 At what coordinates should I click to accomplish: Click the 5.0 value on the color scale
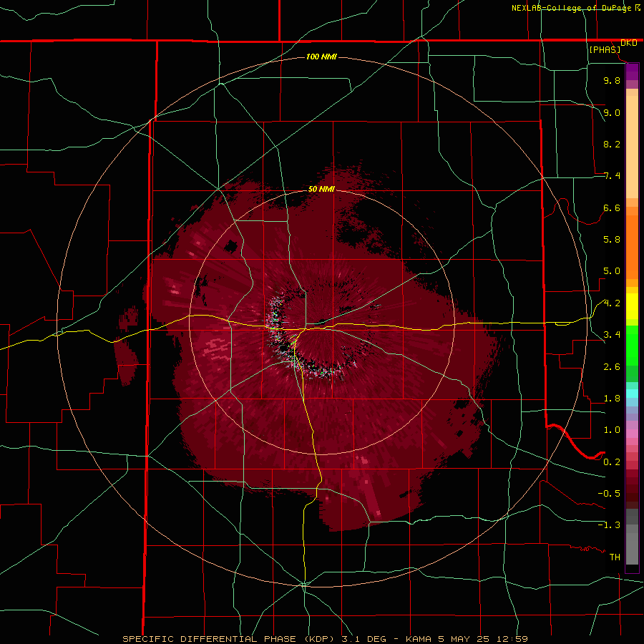612,271
